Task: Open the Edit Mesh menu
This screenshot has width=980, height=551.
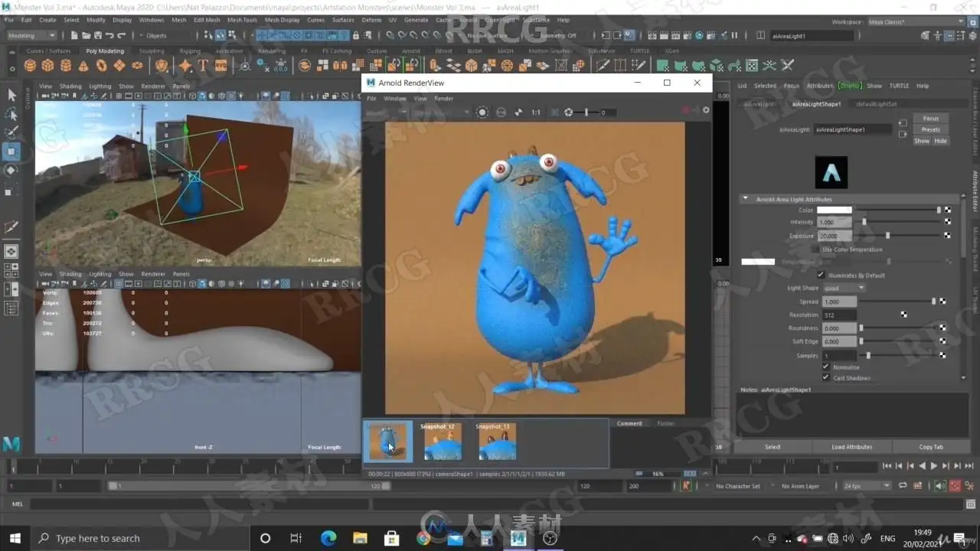Action: pyautogui.click(x=207, y=20)
